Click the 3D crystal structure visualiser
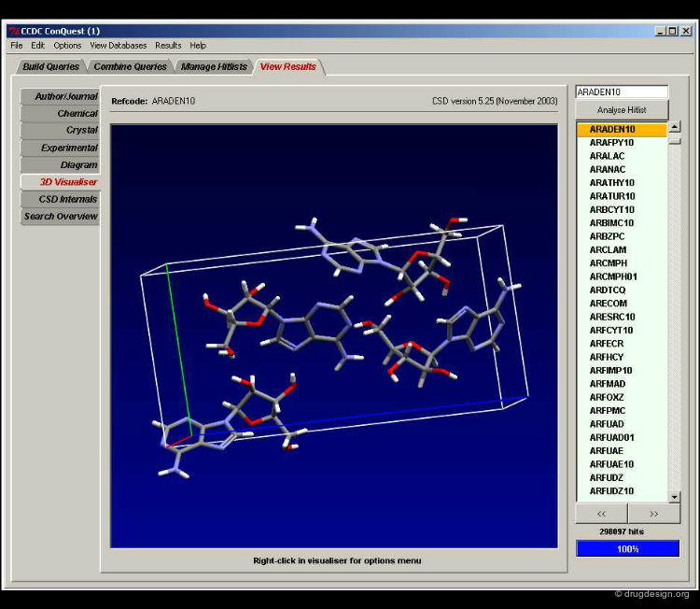This screenshot has width=700, height=609. click(x=334, y=336)
